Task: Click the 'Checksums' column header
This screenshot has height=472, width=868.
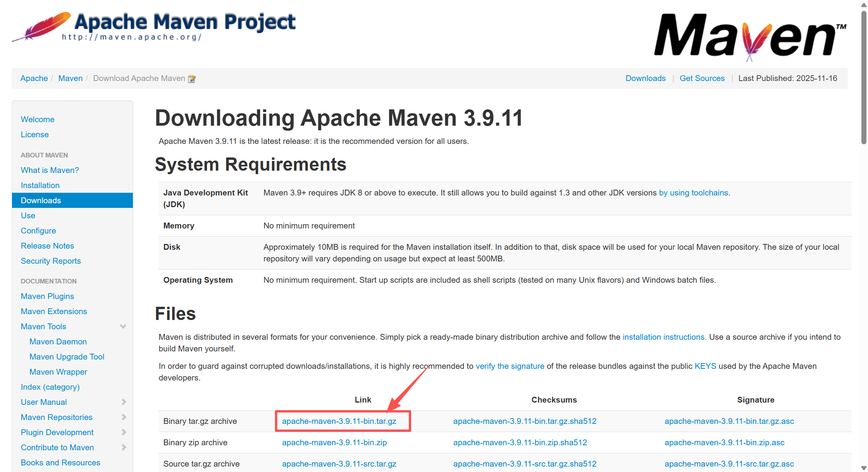Action: [x=554, y=400]
